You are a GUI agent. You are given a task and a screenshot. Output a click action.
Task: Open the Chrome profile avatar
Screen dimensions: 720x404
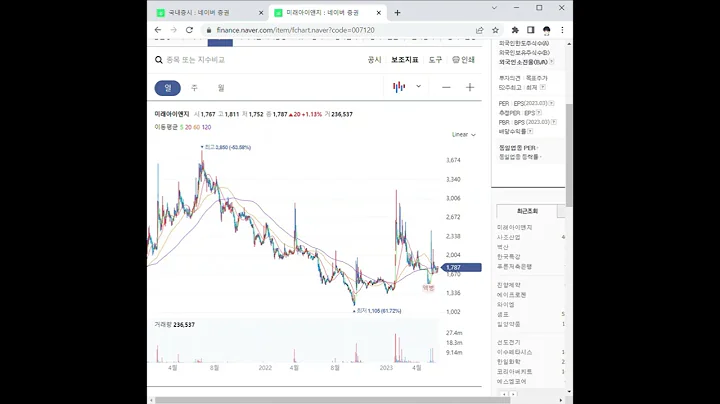(x=546, y=30)
